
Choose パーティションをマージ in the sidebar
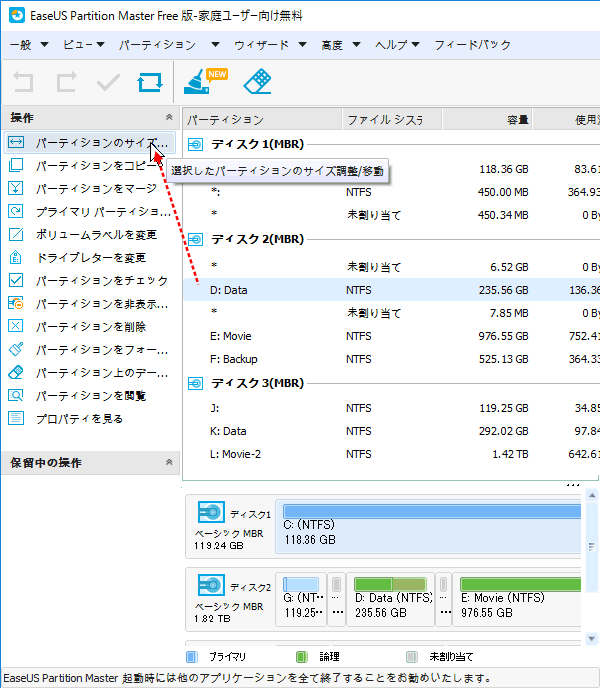pyautogui.click(x=95, y=188)
